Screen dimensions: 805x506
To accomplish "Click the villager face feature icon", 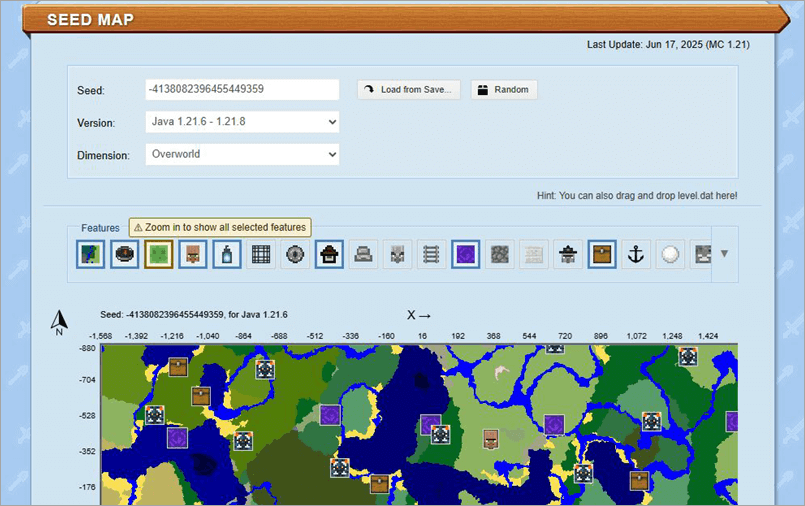I will click(193, 254).
